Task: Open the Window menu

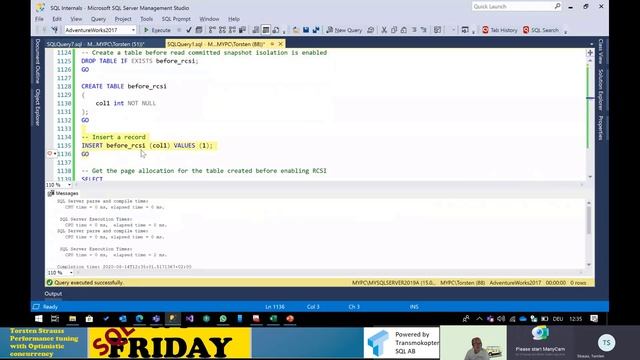Action: coord(209,19)
